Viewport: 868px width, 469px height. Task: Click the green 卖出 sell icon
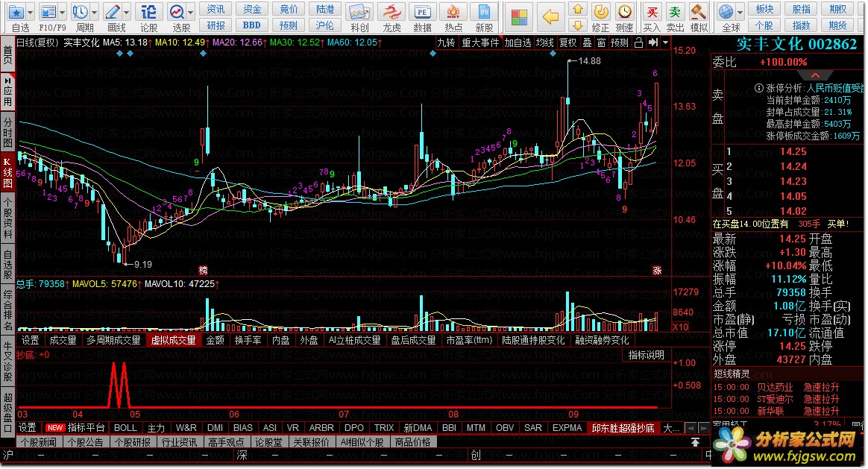point(675,12)
